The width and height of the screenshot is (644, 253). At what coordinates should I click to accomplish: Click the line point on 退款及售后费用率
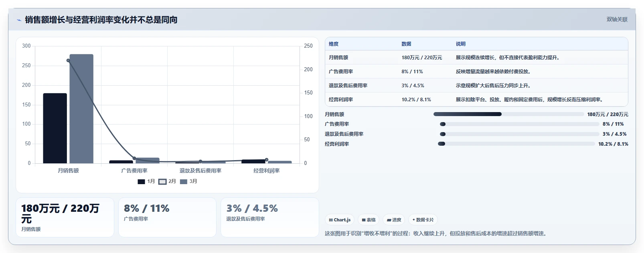tap(200, 161)
